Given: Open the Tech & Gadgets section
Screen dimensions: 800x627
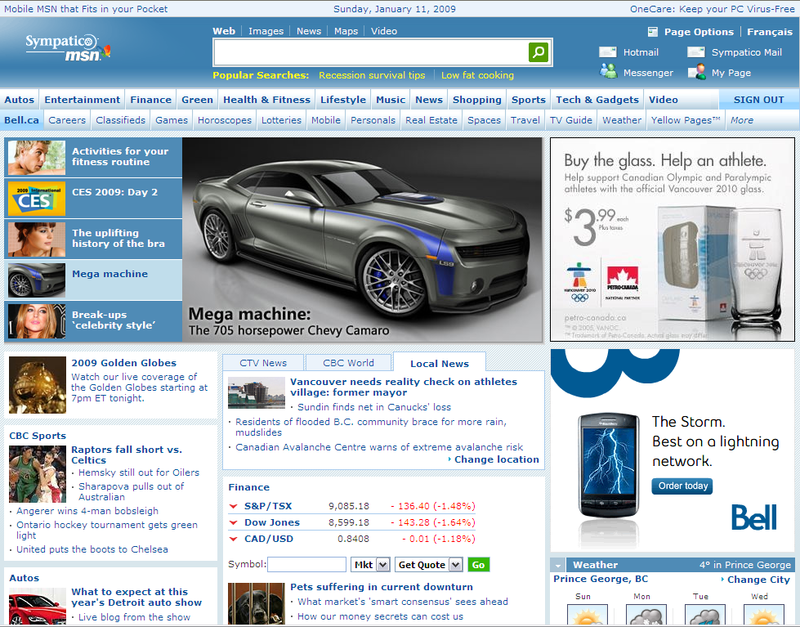Looking at the screenshot, I should 597,99.
